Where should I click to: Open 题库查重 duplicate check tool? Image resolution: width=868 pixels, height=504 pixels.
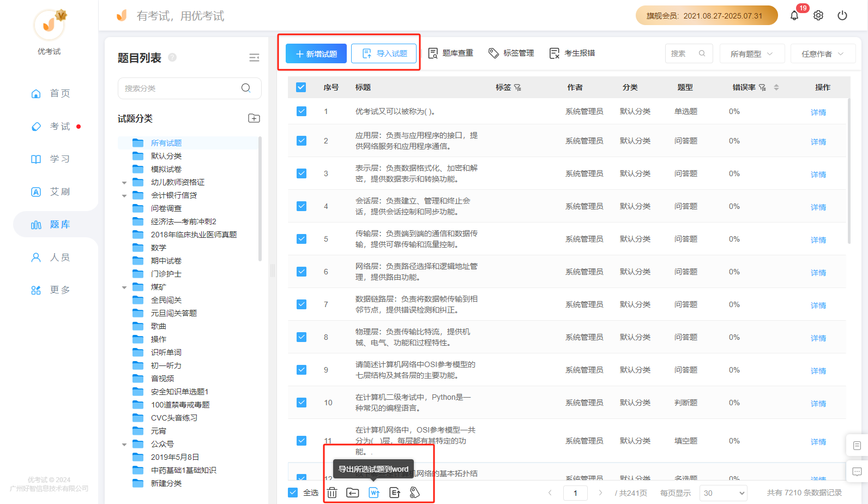click(450, 53)
